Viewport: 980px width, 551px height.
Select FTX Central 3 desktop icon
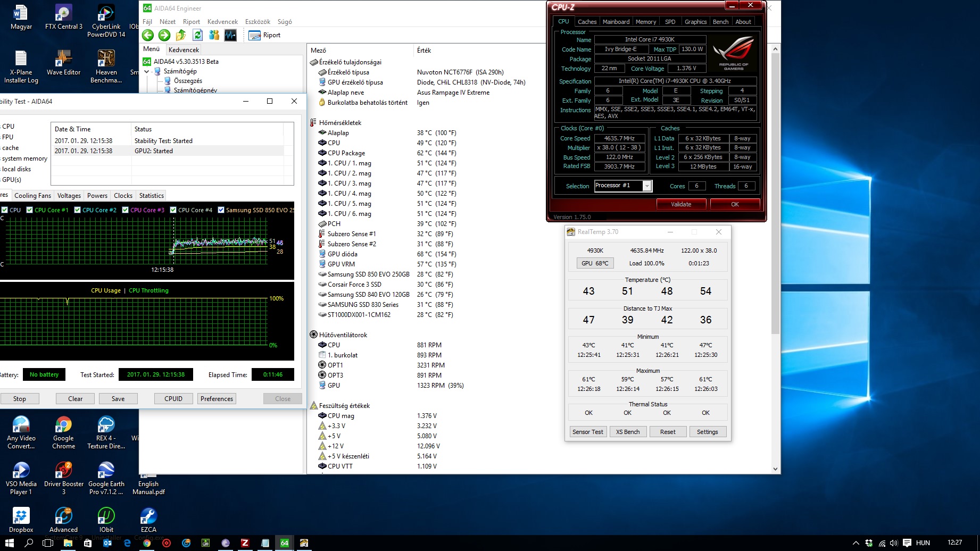(x=63, y=17)
